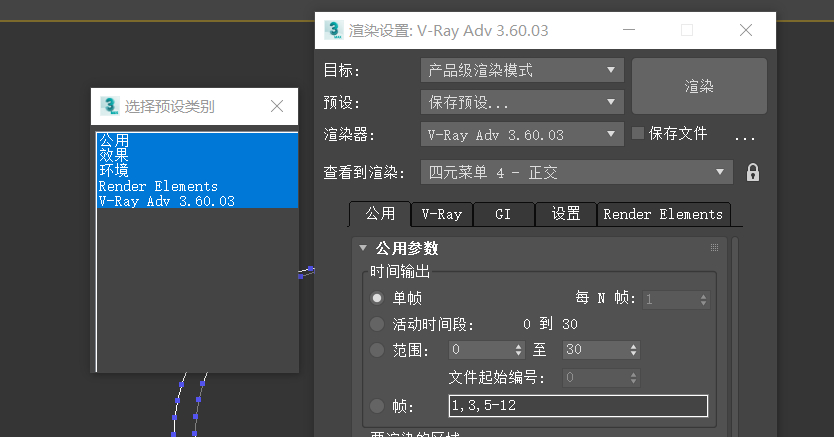Click the range end spinner arrows at 30
Viewport: 834px width, 437px height.
tap(633, 350)
